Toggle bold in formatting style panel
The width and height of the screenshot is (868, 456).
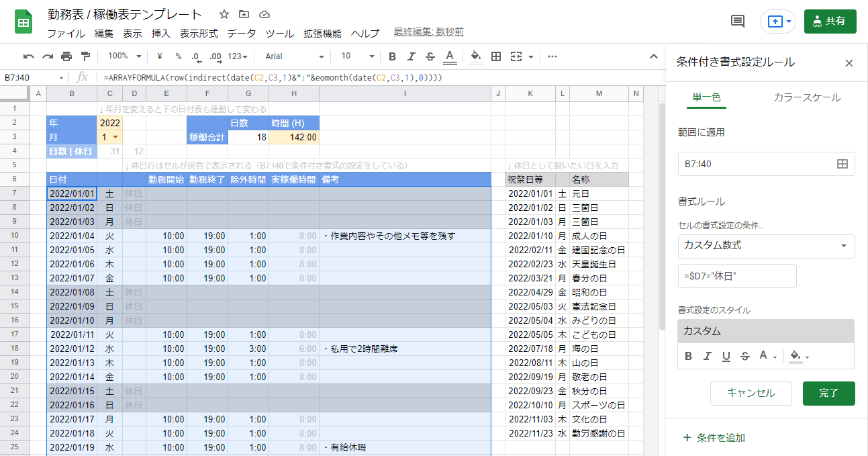point(688,356)
